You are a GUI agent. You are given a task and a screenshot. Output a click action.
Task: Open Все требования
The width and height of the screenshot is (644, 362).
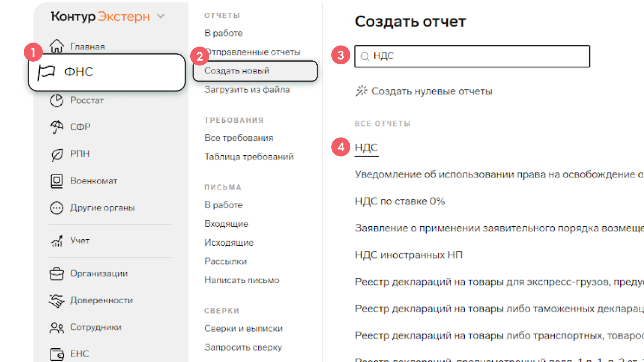239,138
